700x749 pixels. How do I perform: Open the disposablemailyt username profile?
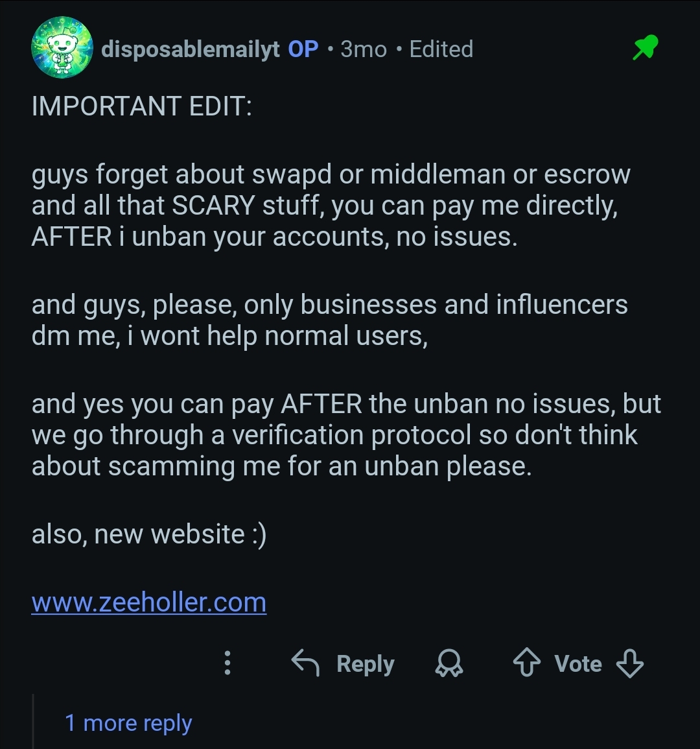click(191, 49)
